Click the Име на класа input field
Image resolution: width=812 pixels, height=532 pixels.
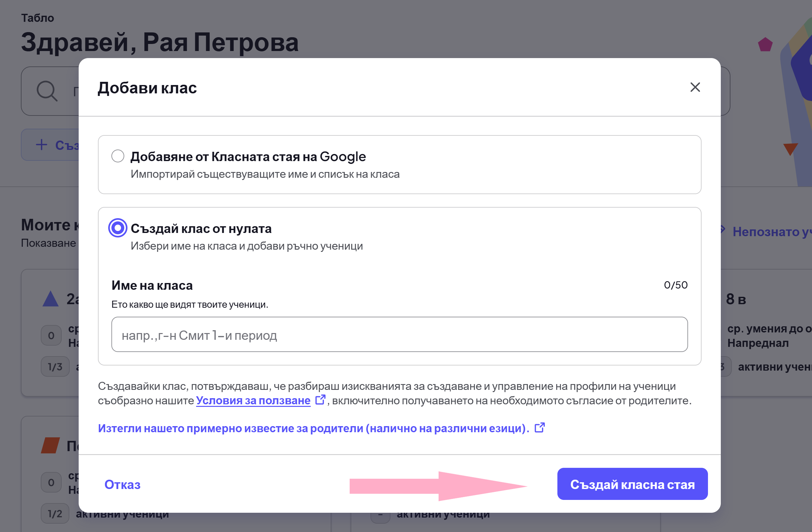pyautogui.click(x=399, y=335)
